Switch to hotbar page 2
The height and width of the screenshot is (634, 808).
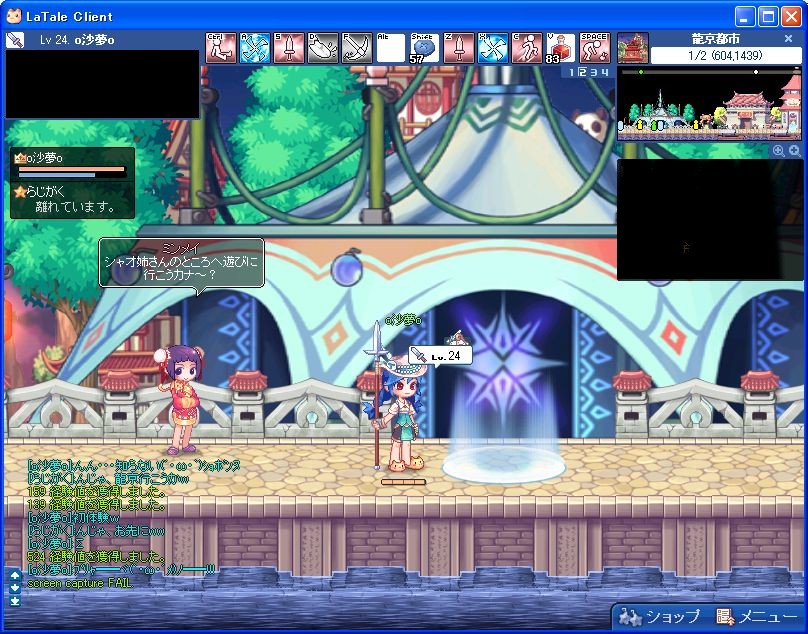tap(582, 72)
